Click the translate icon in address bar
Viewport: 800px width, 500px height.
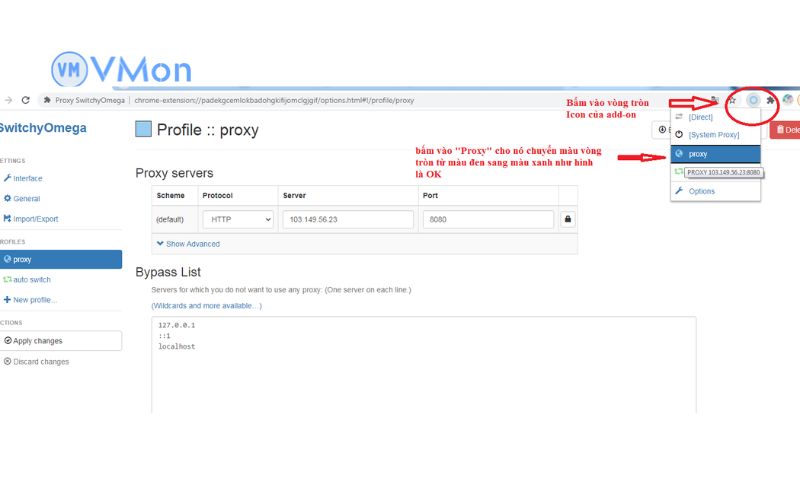715,100
